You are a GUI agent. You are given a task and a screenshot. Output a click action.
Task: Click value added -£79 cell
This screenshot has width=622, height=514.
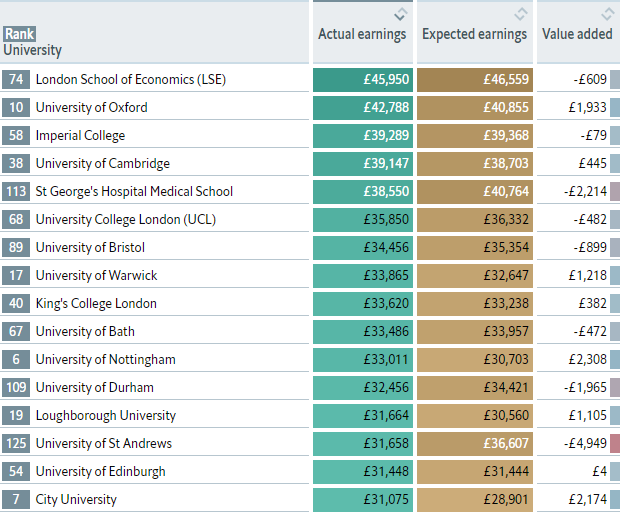[x=578, y=136]
